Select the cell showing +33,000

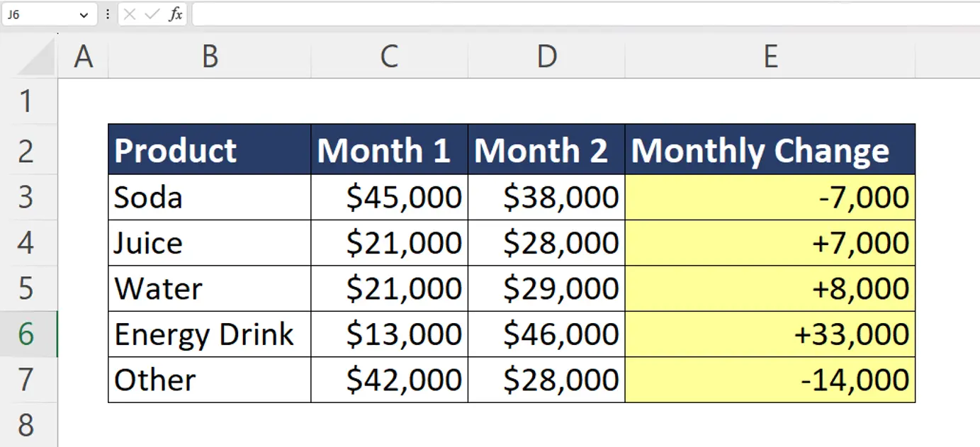770,334
